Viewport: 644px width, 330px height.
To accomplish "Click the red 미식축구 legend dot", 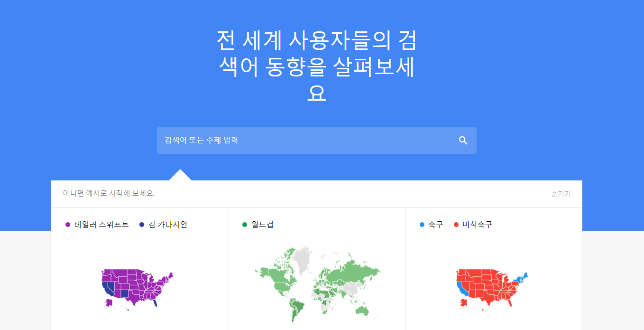I will [457, 225].
